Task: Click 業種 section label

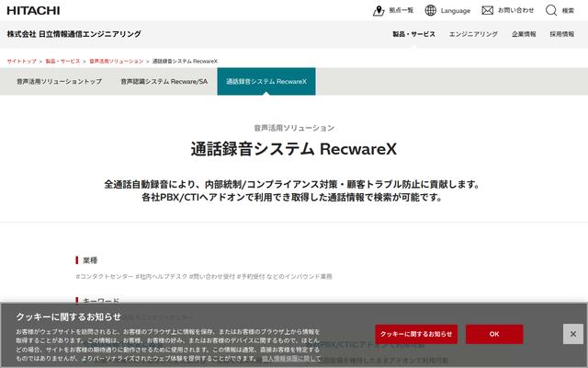Action: [90, 259]
